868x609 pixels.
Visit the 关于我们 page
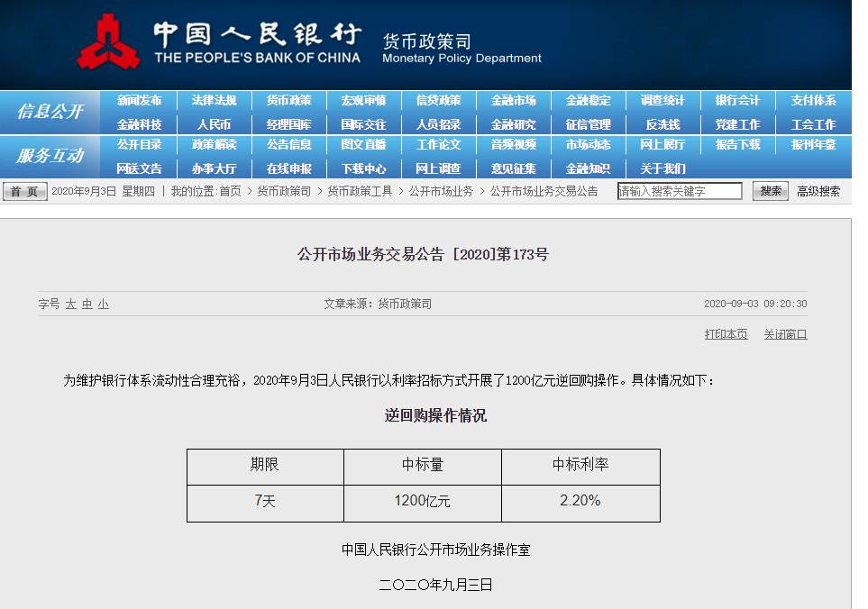[x=662, y=168]
